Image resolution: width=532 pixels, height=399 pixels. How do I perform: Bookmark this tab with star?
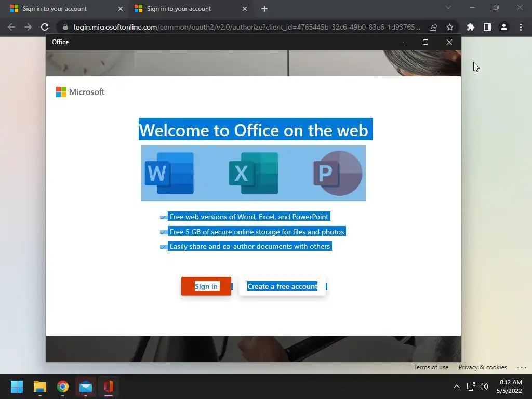(450, 27)
